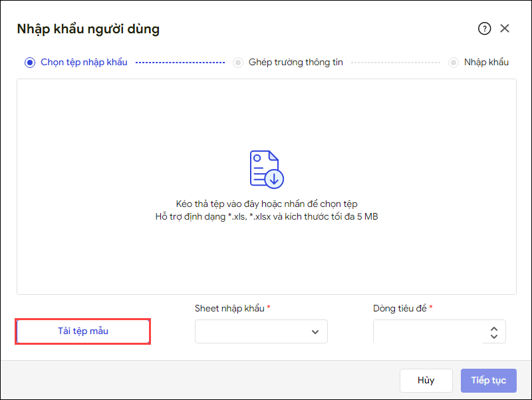Jump to Nhập khẩu step label
Image resolution: width=532 pixels, height=400 pixels.
pyautogui.click(x=486, y=63)
